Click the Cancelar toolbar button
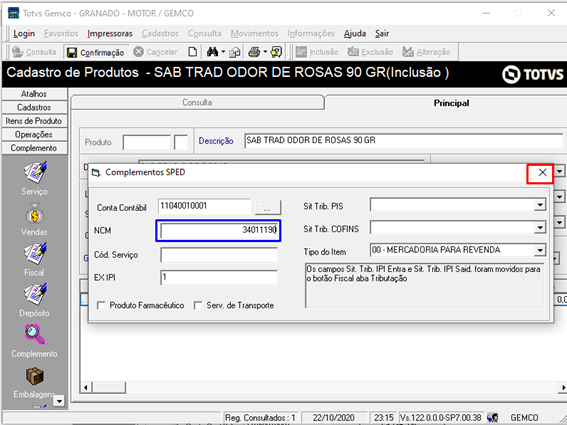The width and height of the screenshot is (567, 425). tap(155, 52)
